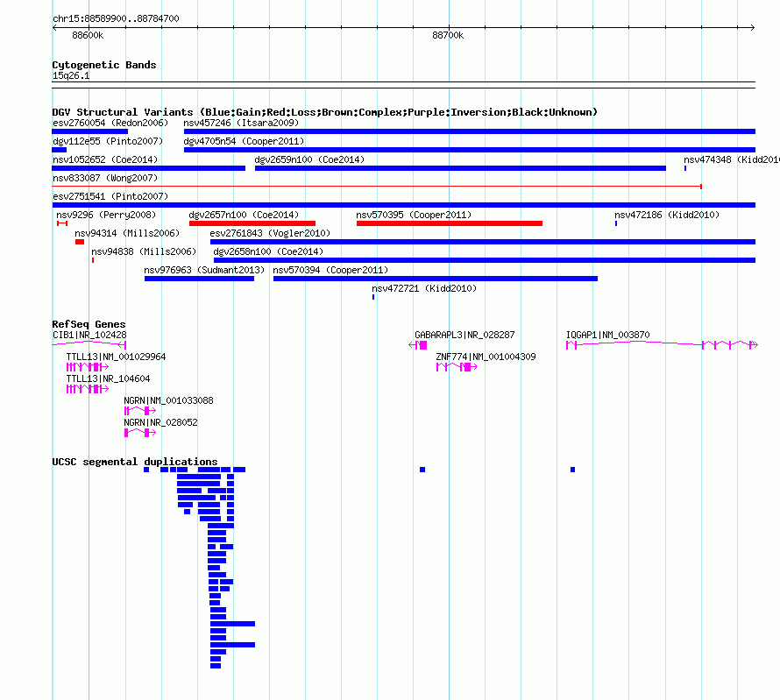This screenshot has height=700, width=780.
Task: Click the NGRN|NM_001033088 exon glyph
Action: click(x=139, y=411)
